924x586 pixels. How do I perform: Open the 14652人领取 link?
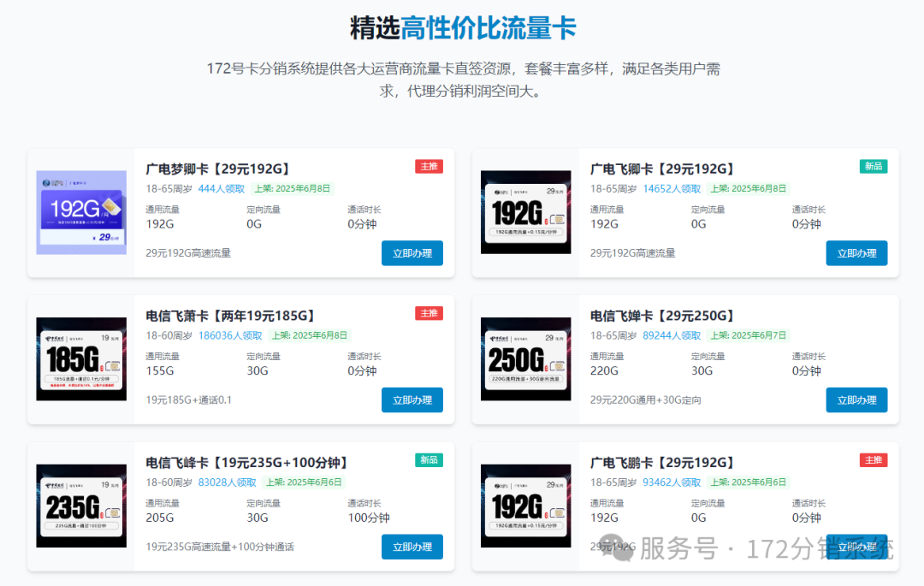tap(671, 189)
